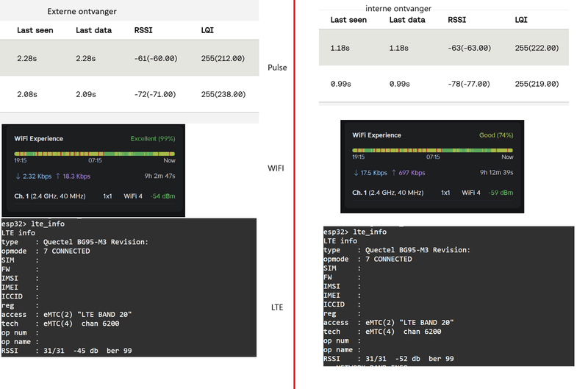Click the WiFi Experience title in Good card
Viewport: 588px width, 389px height.
tap(376, 135)
